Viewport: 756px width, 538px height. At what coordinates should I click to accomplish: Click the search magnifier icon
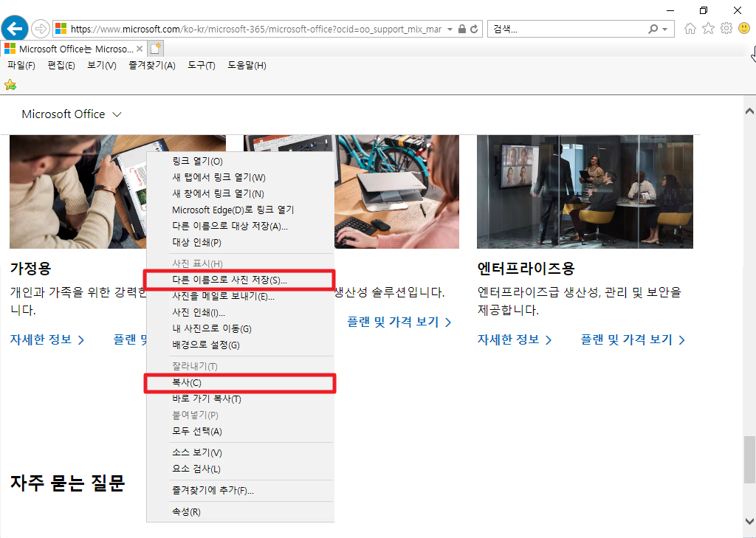[653, 29]
